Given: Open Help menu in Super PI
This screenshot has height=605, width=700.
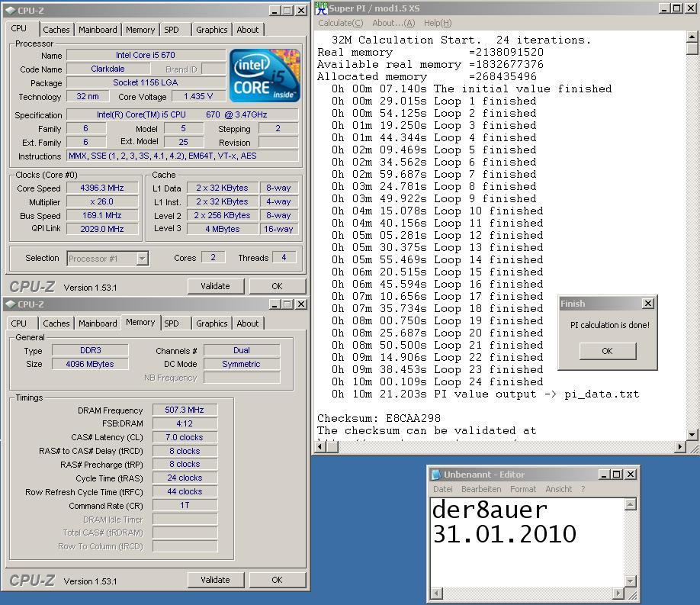Looking at the screenshot, I should pos(438,23).
